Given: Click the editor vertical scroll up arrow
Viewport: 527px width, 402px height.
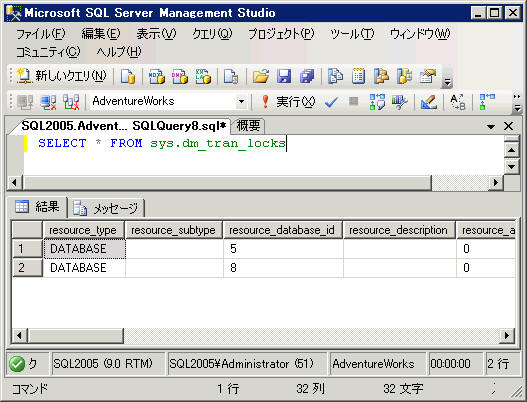Looking at the screenshot, I should pos(512,150).
